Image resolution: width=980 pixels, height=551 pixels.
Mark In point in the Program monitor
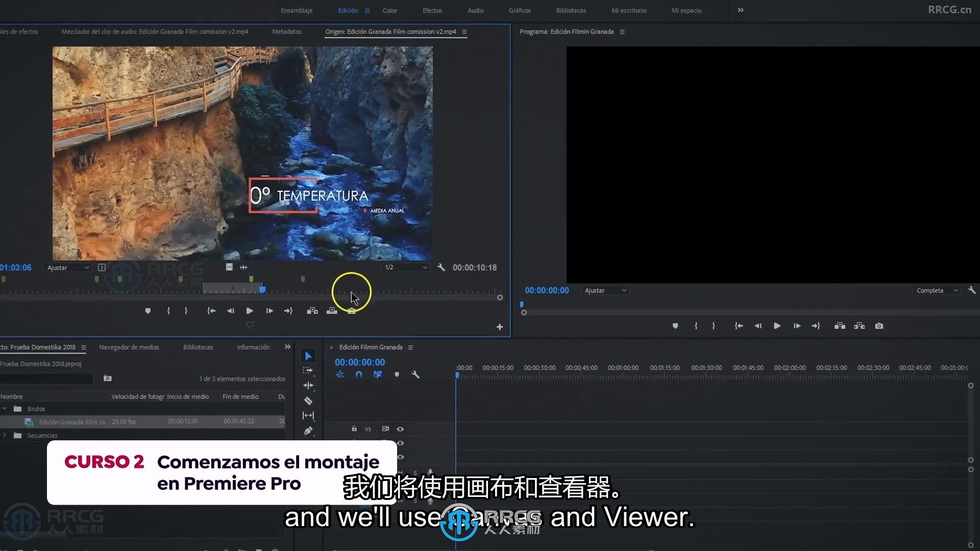696,326
